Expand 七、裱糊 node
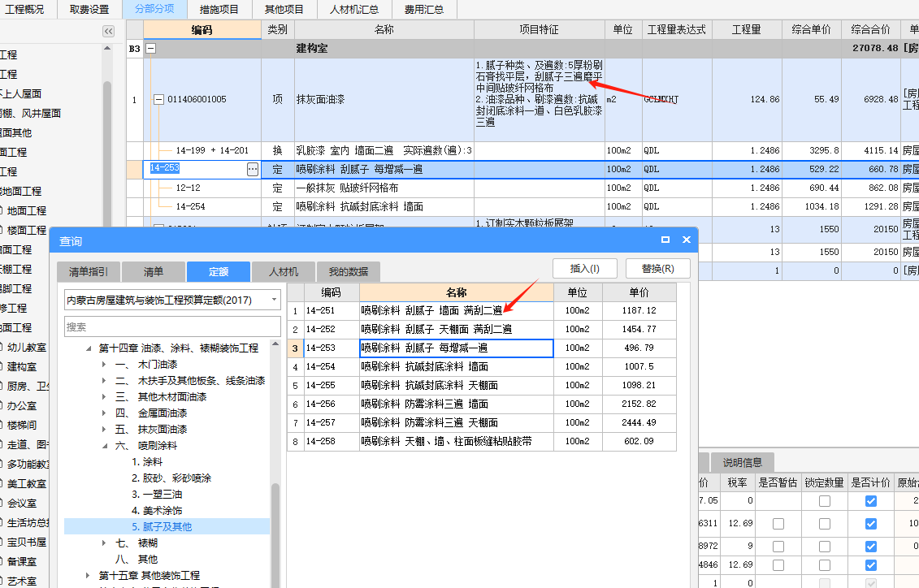This screenshot has width=919, height=588. 104,543
